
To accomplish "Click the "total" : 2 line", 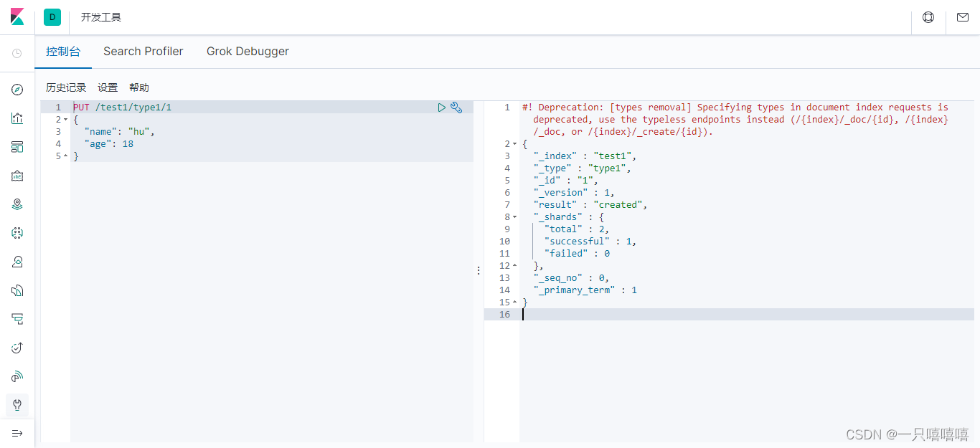I will point(577,229).
